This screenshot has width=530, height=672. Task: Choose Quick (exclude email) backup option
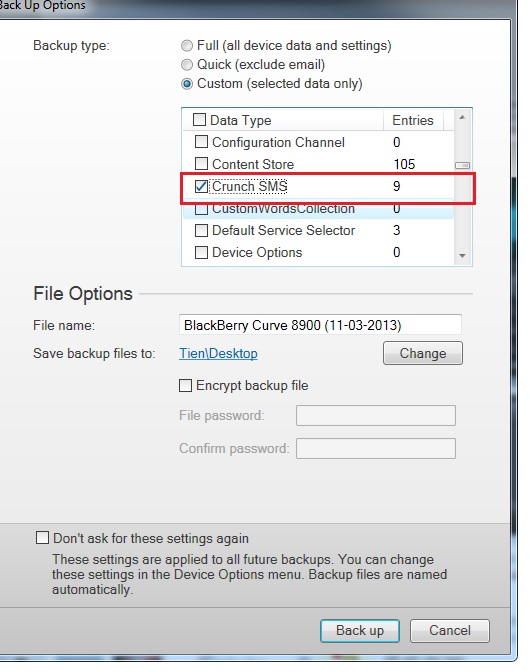coord(187,65)
